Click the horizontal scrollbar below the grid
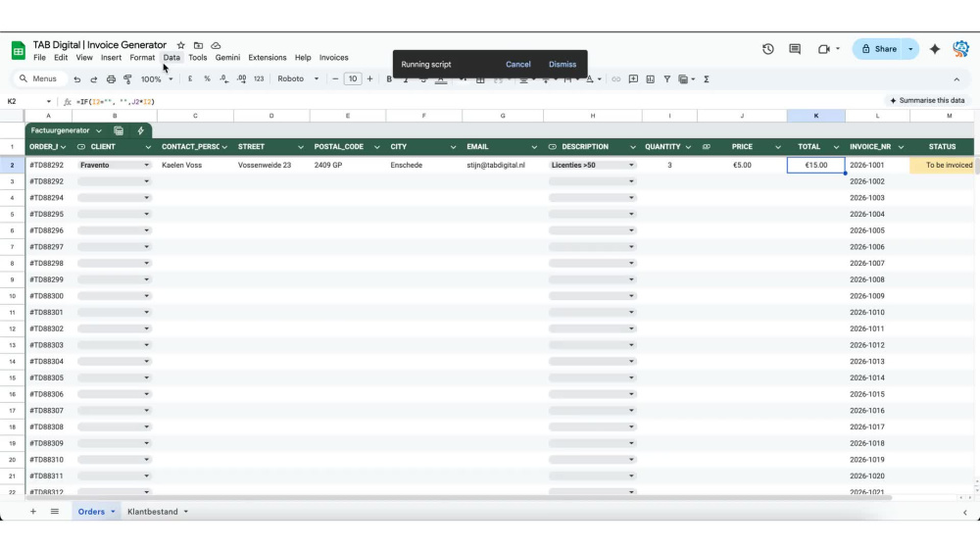 [460, 498]
